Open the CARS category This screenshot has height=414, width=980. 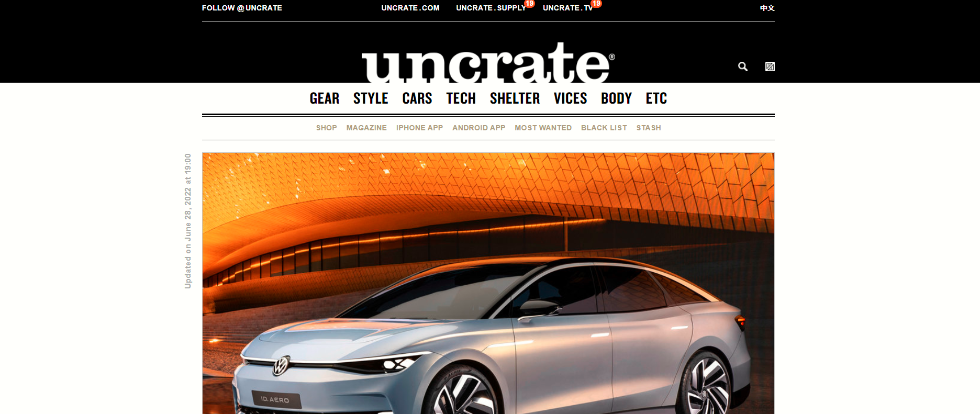[x=417, y=98]
